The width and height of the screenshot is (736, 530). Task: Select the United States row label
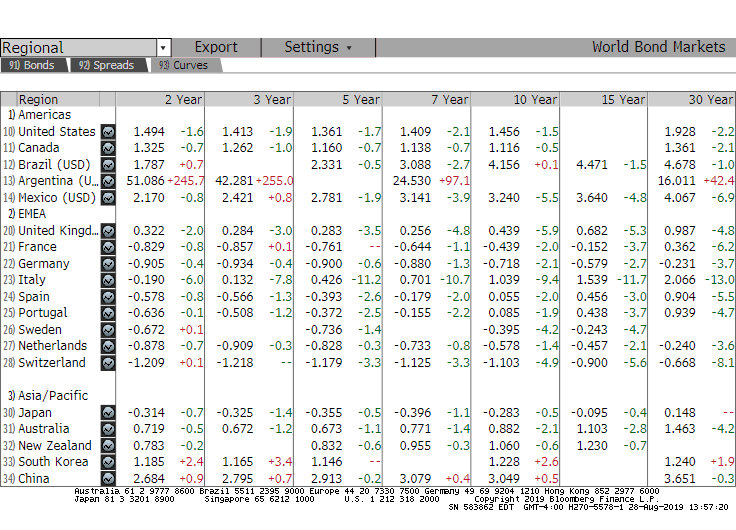[x=57, y=132]
